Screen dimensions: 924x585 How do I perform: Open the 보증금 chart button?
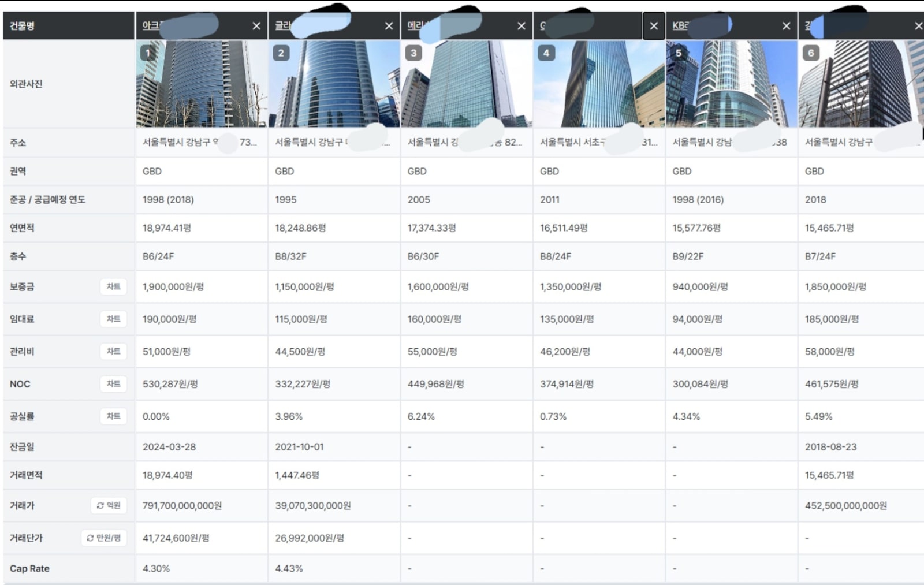pyautogui.click(x=114, y=286)
